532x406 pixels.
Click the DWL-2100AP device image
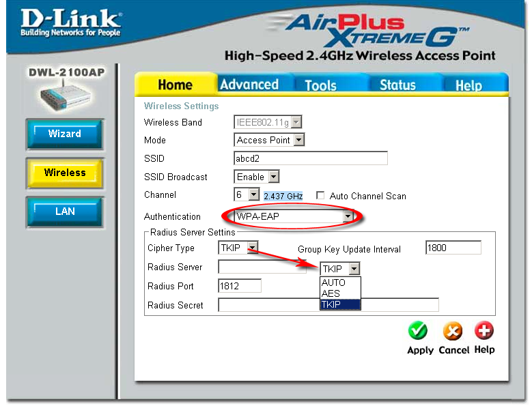tap(65, 96)
